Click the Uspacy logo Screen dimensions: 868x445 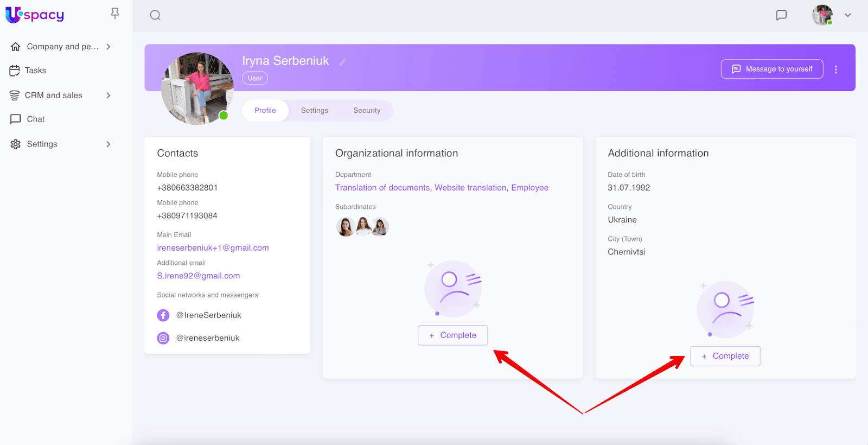pos(35,15)
